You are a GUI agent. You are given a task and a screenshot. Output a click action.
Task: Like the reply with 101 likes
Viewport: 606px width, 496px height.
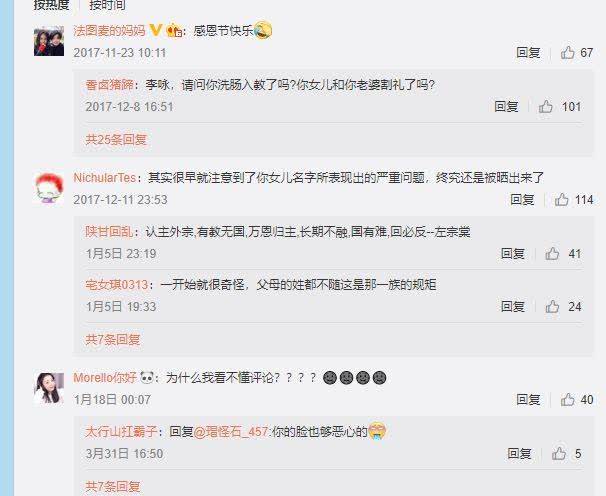[545, 107]
